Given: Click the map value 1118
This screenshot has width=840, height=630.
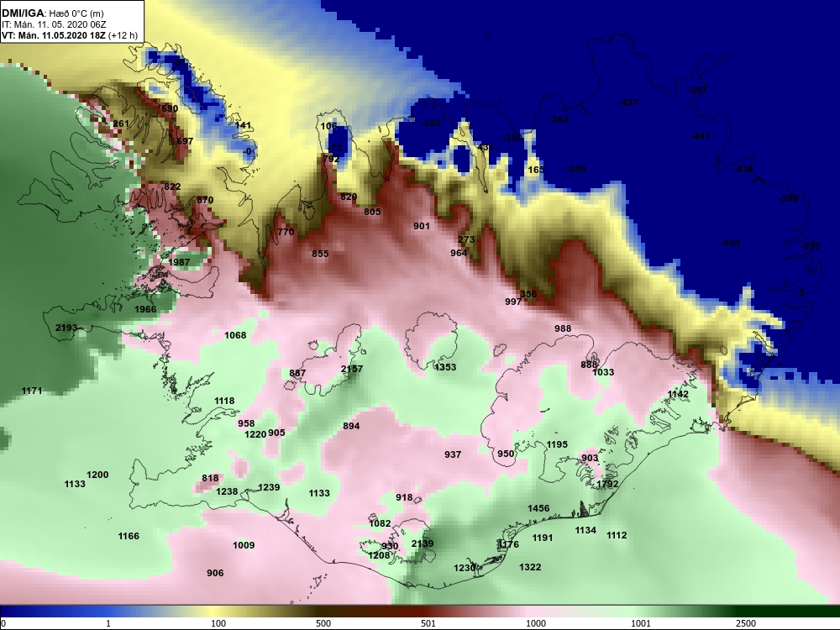Looking at the screenshot, I should click(224, 401).
